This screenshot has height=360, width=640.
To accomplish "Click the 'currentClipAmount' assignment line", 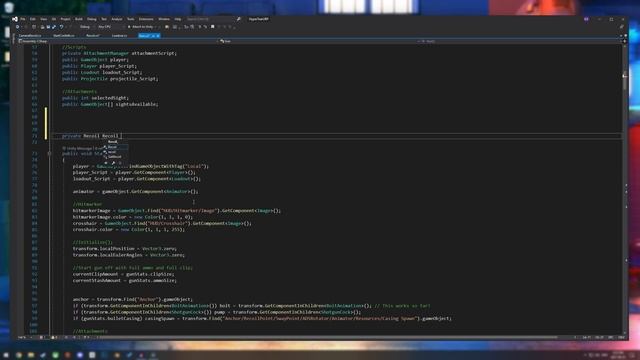I will click(x=125, y=274).
